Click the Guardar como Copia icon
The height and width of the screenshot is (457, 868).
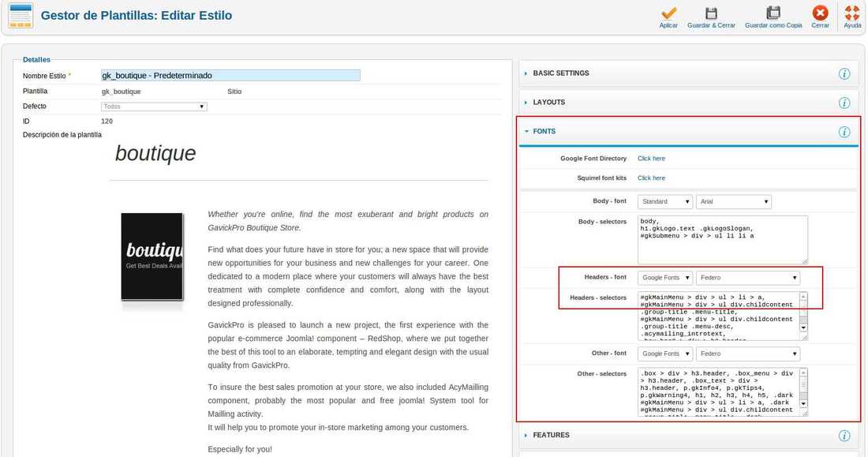click(773, 13)
